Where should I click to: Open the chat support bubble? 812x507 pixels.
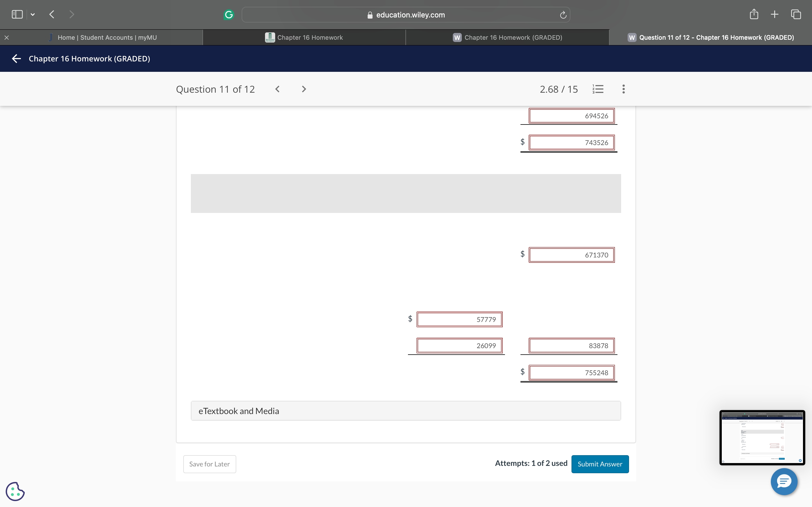pyautogui.click(x=784, y=482)
